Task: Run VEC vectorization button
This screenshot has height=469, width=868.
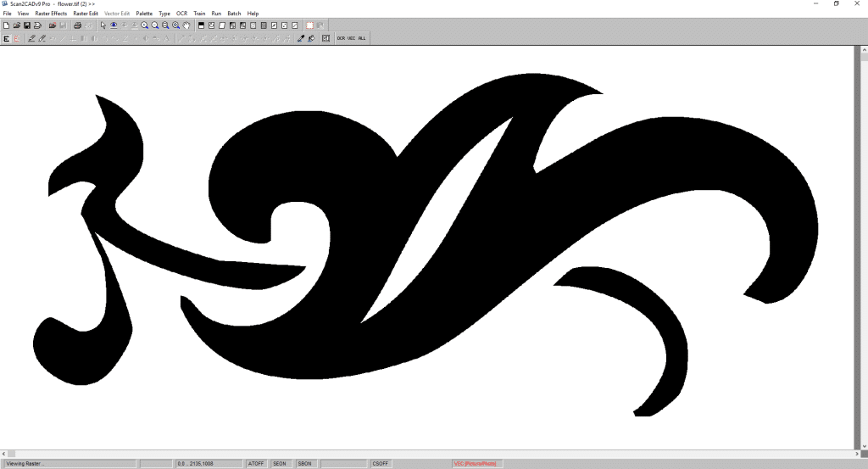Action: (352, 39)
